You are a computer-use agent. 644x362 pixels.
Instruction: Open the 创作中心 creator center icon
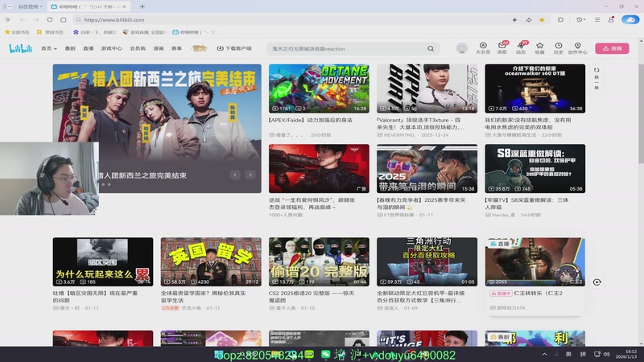(x=577, y=48)
